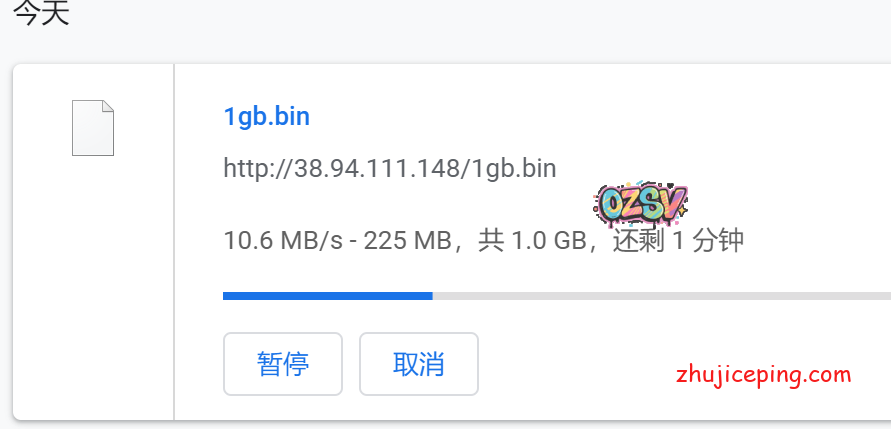Image resolution: width=891 pixels, height=429 pixels.
Task: Click the blank document file icon
Action: [x=93, y=128]
